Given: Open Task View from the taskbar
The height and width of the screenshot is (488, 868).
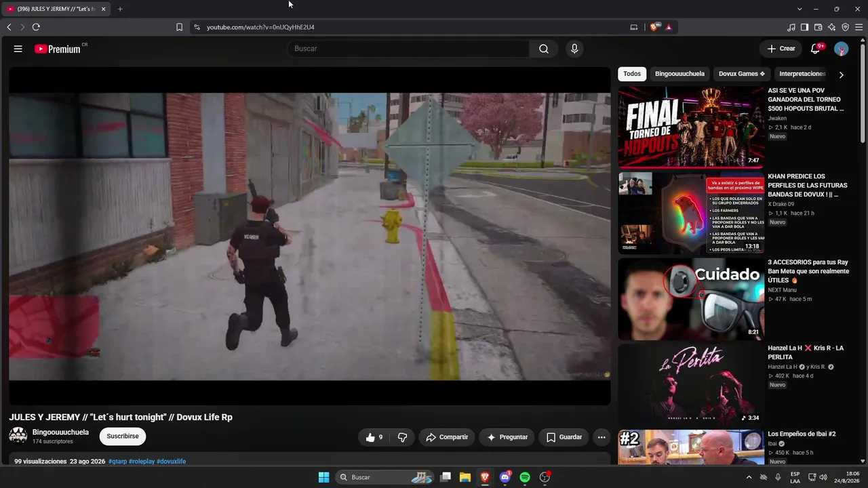Looking at the screenshot, I should [x=446, y=477].
